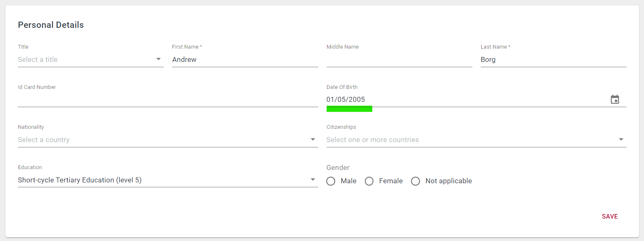This screenshot has height=241, width=644.
Task: Click the Citizenships dropdown arrow
Action: coord(621,140)
